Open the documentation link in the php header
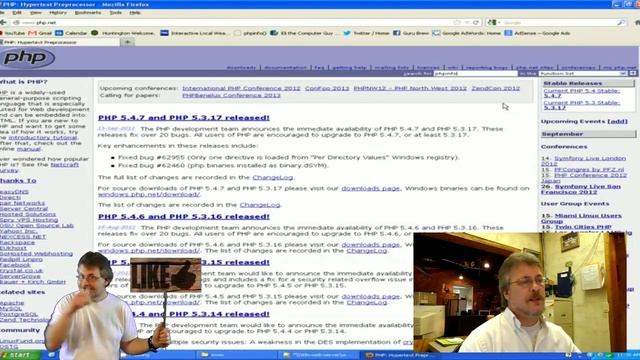The image size is (640, 360). pos(285,68)
